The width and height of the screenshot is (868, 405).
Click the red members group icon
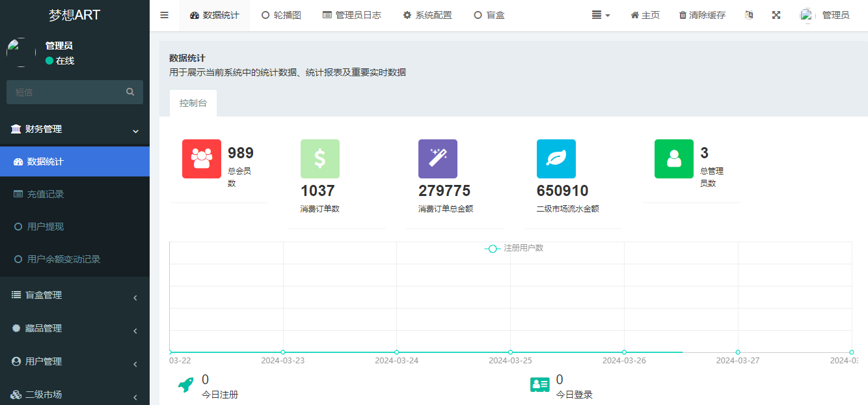click(x=201, y=158)
